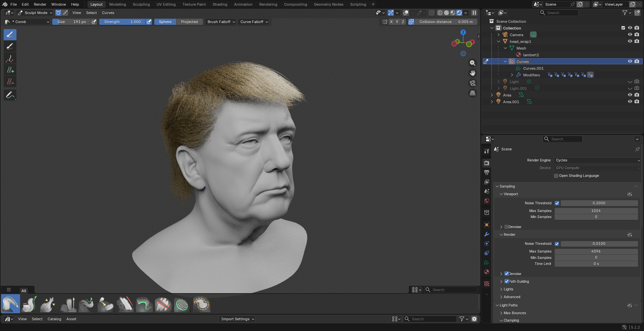Screen dimensions: 644x331
Task: Open the Material properties tab icon
Action: click(x=487, y=272)
